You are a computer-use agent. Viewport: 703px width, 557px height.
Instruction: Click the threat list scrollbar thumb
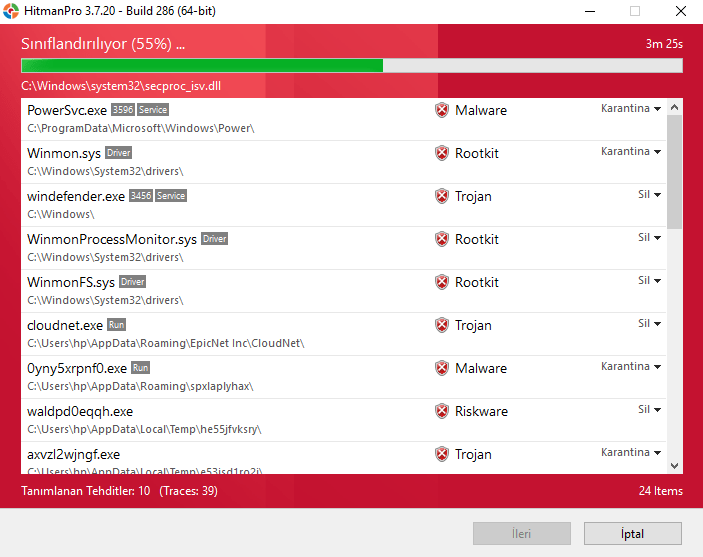[x=674, y=172]
